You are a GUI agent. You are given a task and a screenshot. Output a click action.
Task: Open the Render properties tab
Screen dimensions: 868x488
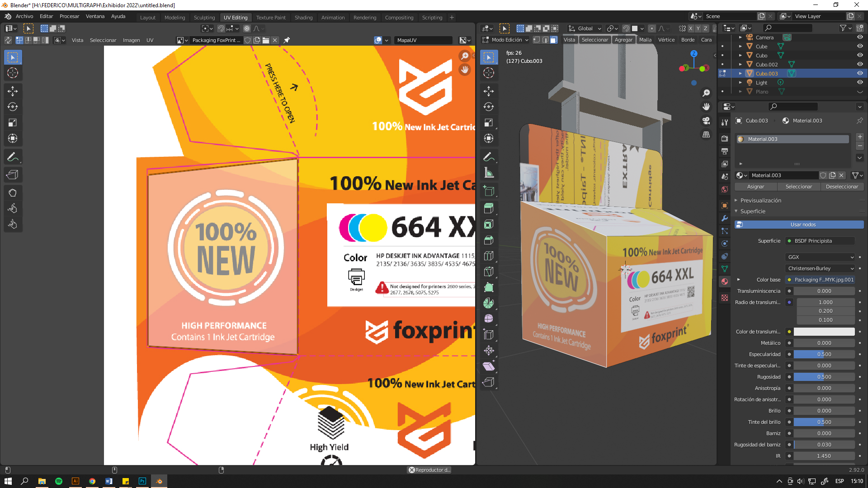[x=725, y=139]
